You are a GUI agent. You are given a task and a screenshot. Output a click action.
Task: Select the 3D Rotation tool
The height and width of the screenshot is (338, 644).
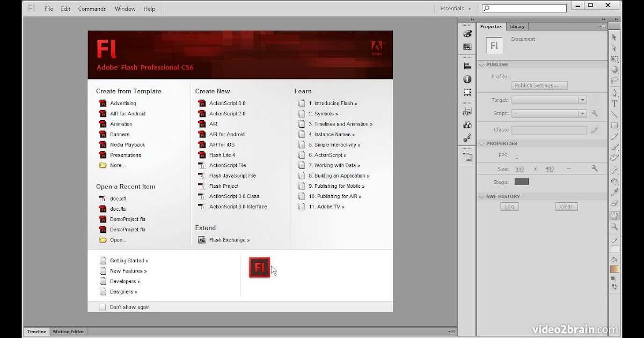(614, 70)
